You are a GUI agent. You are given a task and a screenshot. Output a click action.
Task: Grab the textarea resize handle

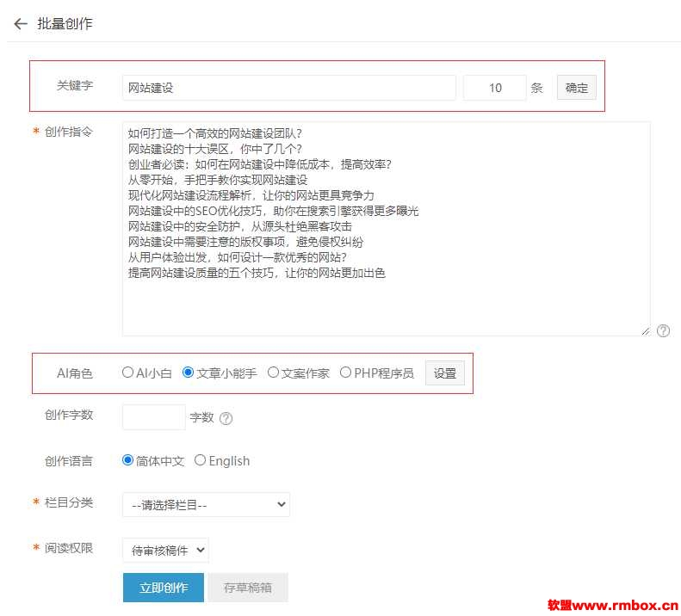pyautogui.click(x=646, y=331)
